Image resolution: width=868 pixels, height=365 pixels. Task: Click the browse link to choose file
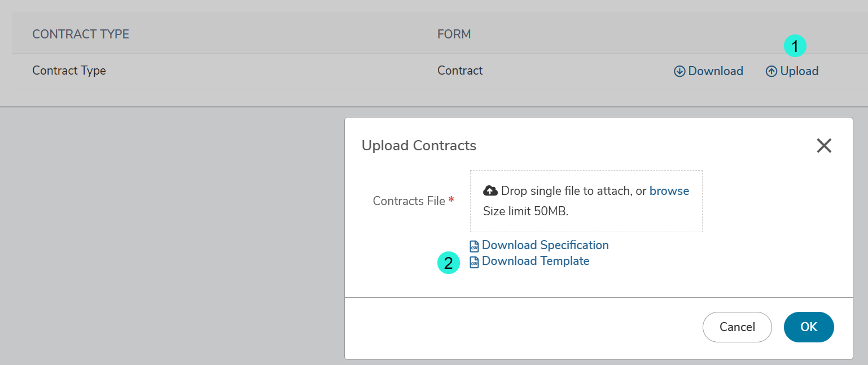point(669,191)
